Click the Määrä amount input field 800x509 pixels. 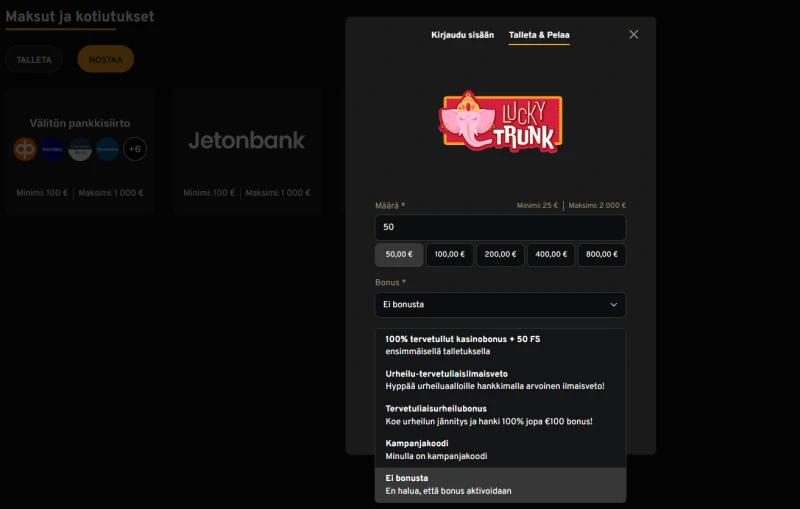coord(500,227)
